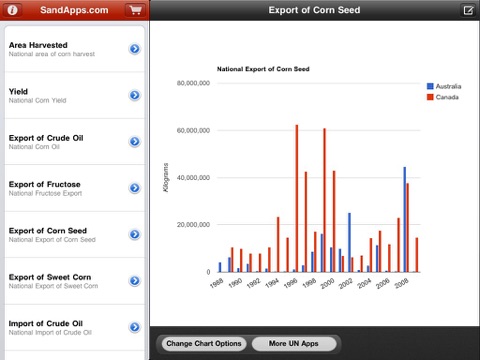Open Export of Crude Oil arrow
The image size is (480, 360).
coord(135,142)
